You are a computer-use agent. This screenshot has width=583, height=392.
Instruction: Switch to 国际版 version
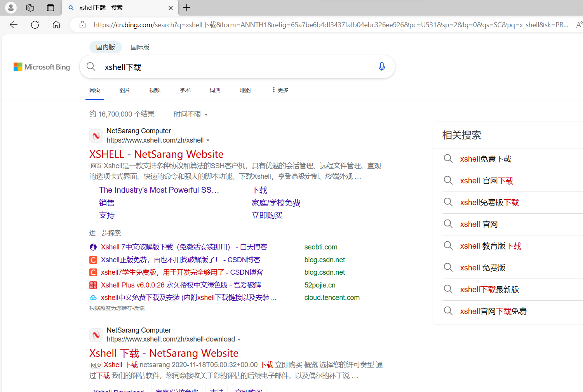[140, 47]
